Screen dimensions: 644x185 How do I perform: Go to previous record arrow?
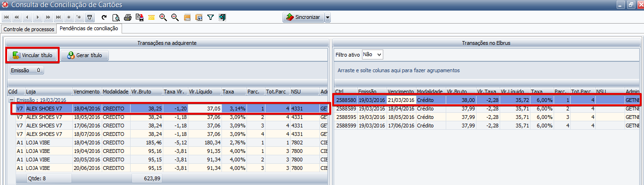click(27, 17)
